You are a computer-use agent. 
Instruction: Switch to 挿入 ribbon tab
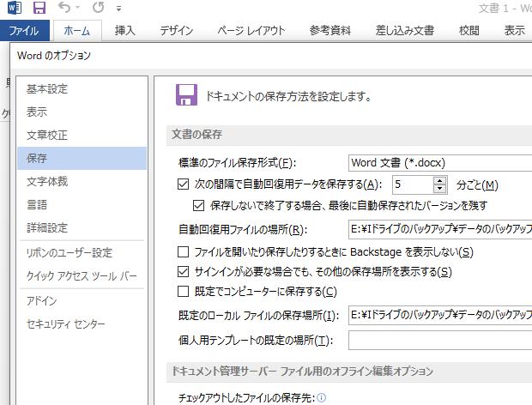[125, 30]
